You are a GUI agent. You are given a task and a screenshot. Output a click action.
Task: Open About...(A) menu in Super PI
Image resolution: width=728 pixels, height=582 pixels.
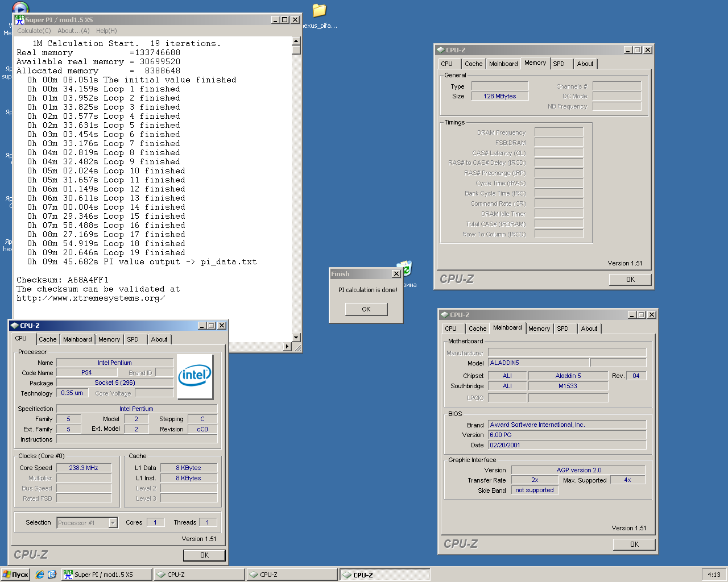[73, 31]
